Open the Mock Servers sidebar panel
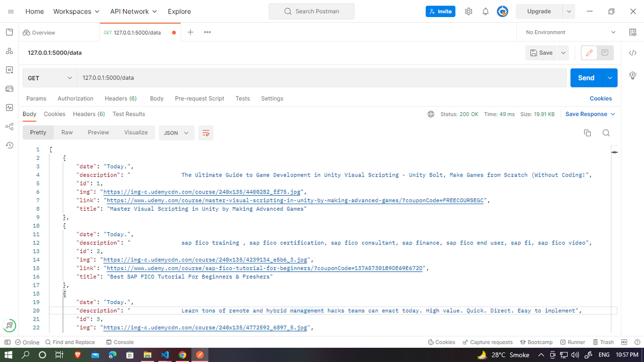This screenshot has width=644, height=362. tap(9, 89)
